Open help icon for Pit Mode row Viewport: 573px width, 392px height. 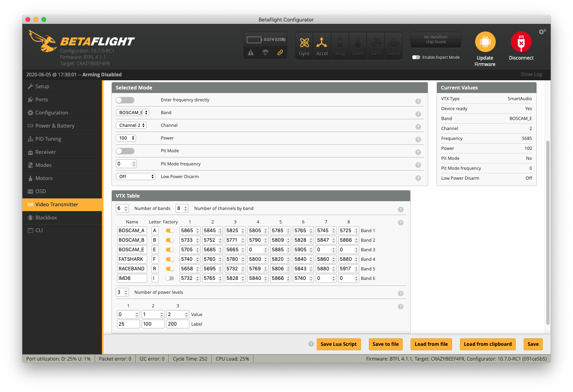pos(418,152)
